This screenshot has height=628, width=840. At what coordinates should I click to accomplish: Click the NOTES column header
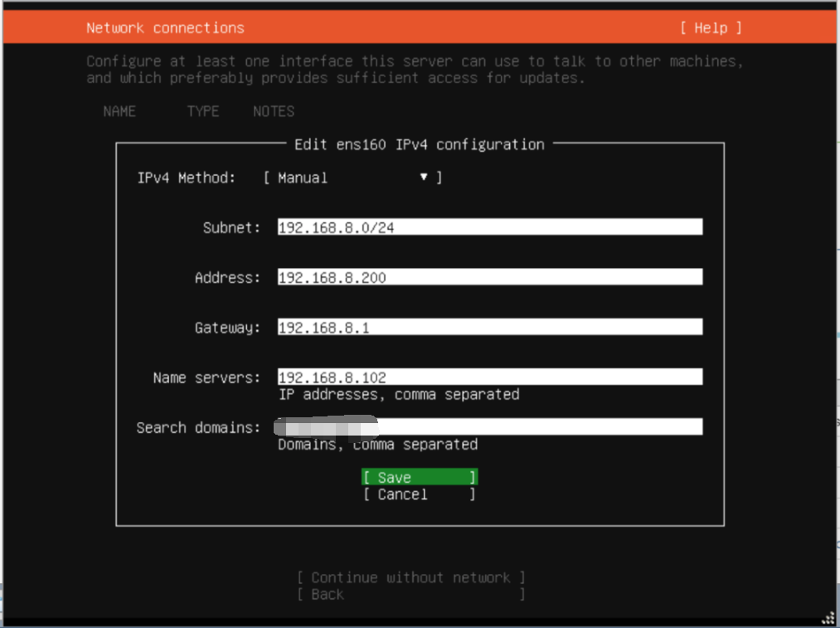pos(274,111)
